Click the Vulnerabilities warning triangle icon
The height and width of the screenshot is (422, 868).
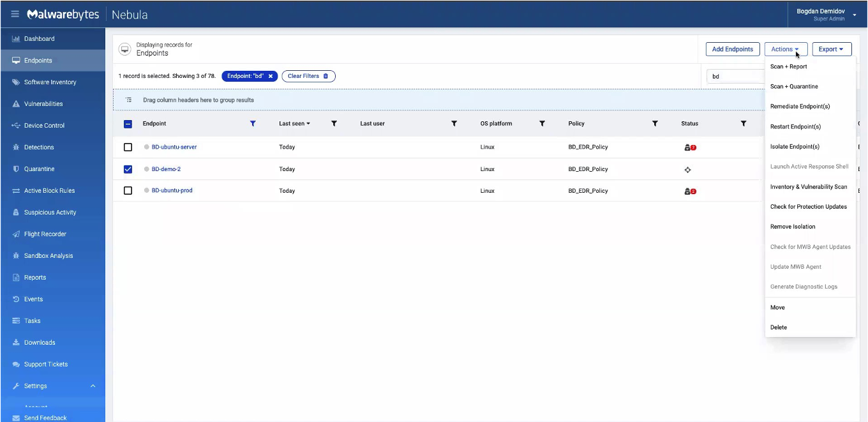point(17,104)
